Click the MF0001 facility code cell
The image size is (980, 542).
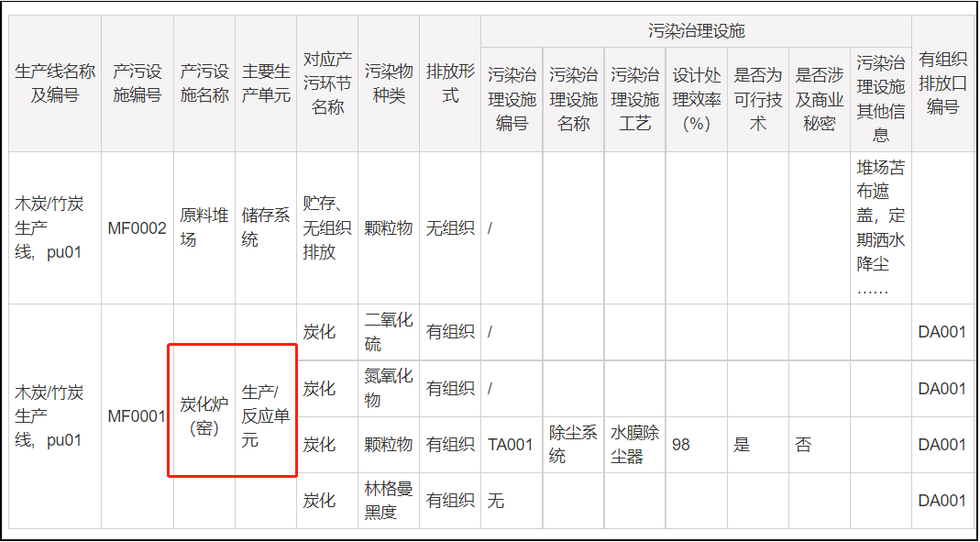[136, 415]
